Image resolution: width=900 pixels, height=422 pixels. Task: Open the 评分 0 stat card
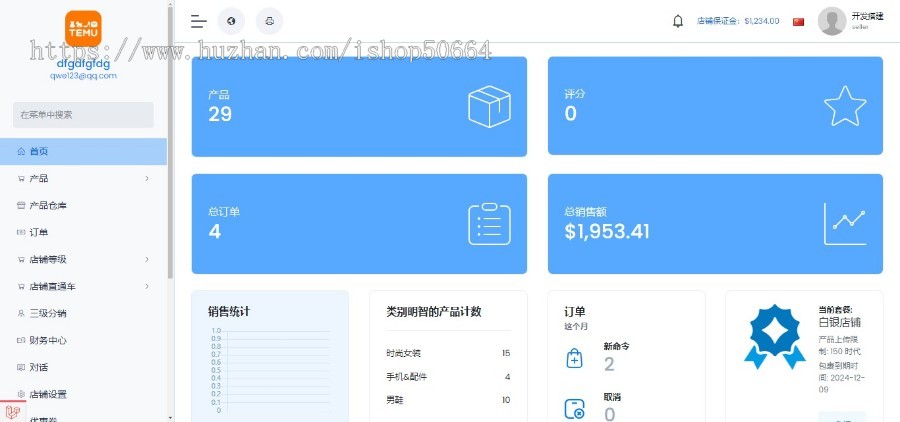pos(715,106)
